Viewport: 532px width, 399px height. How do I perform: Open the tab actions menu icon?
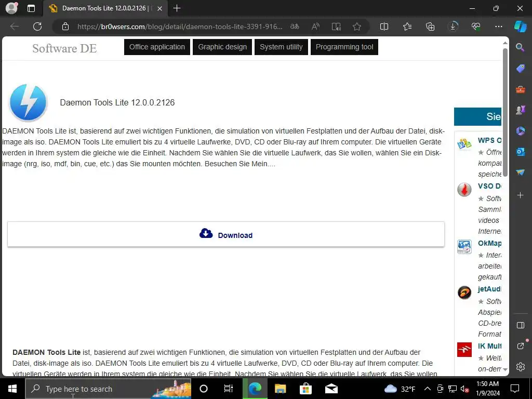point(31,8)
